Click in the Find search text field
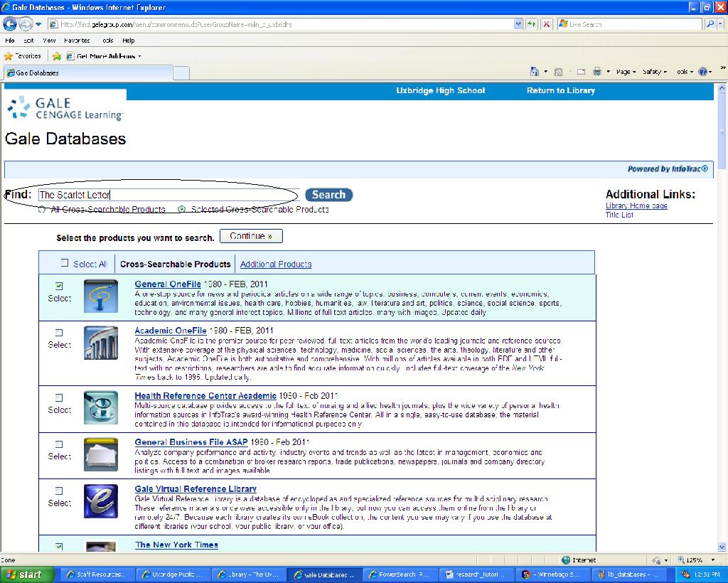Image resolution: width=728 pixels, height=583 pixels. tap(169, 195)
